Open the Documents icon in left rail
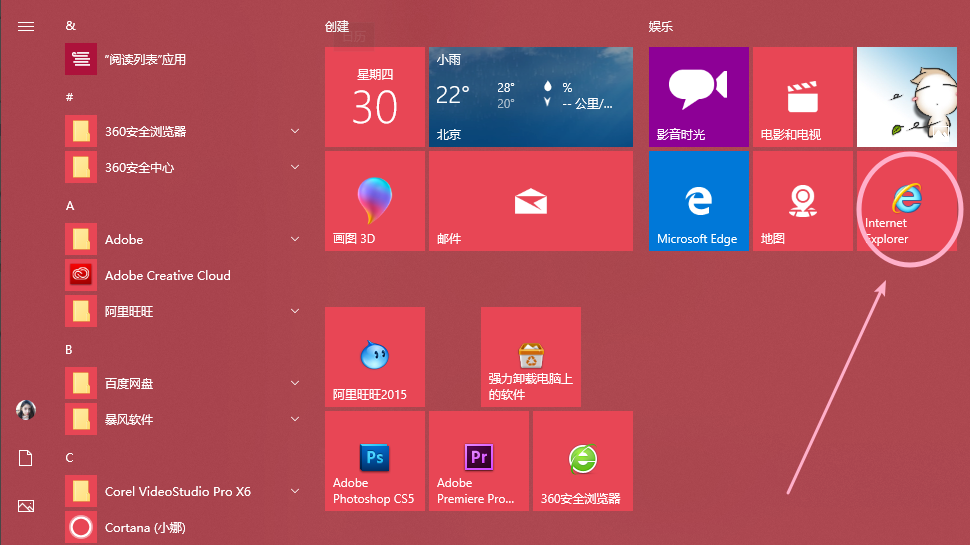The width and height of the screenshot is (970, 545). pyautogui.click(x=26, y=458)
